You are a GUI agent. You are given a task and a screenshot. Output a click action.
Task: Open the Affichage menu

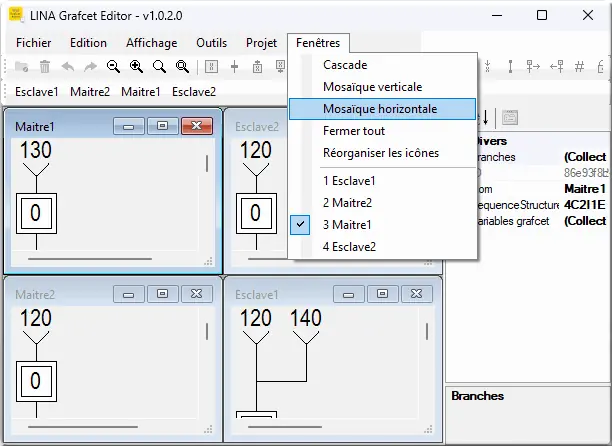point(151,43)
